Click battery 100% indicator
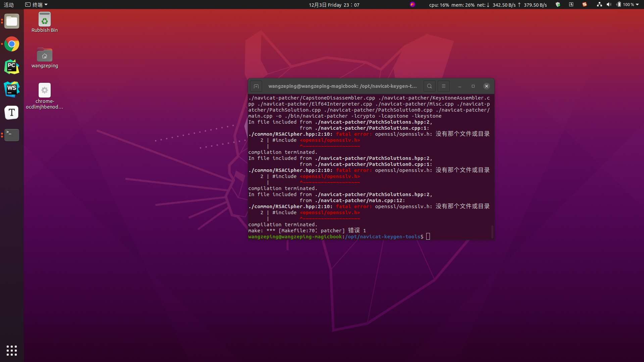The image size is (644, 362). [625, 4]
